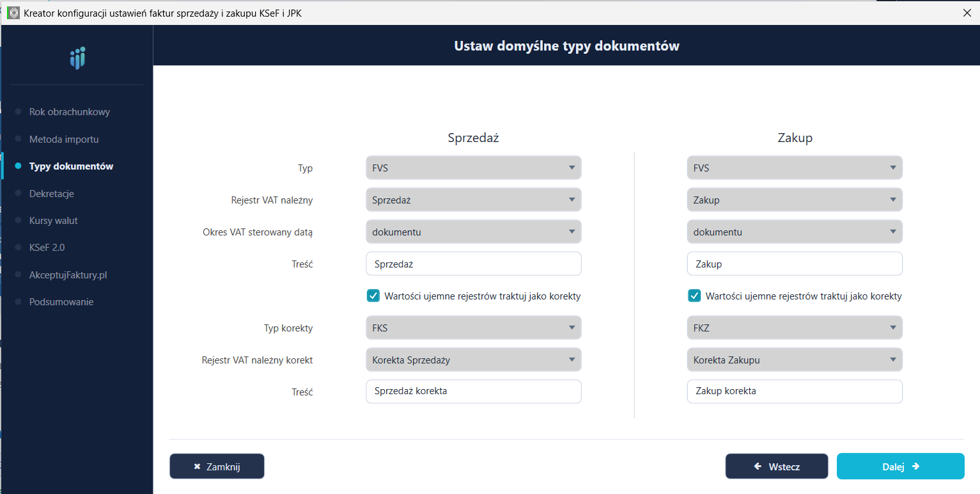The image size is (980, 494).
Task: Open Typ korekty dropdown showing FKZ
Action: click(x=795, y=328)
